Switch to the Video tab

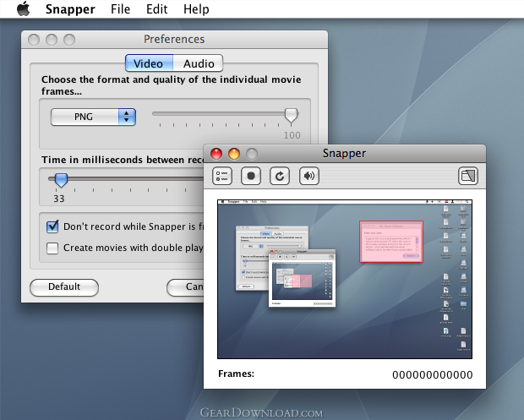tap(149, 63)
